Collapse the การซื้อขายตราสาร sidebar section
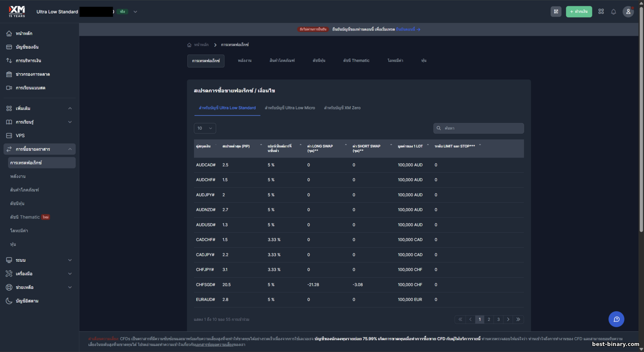This screenshot has height=352, width=644. 70,149
